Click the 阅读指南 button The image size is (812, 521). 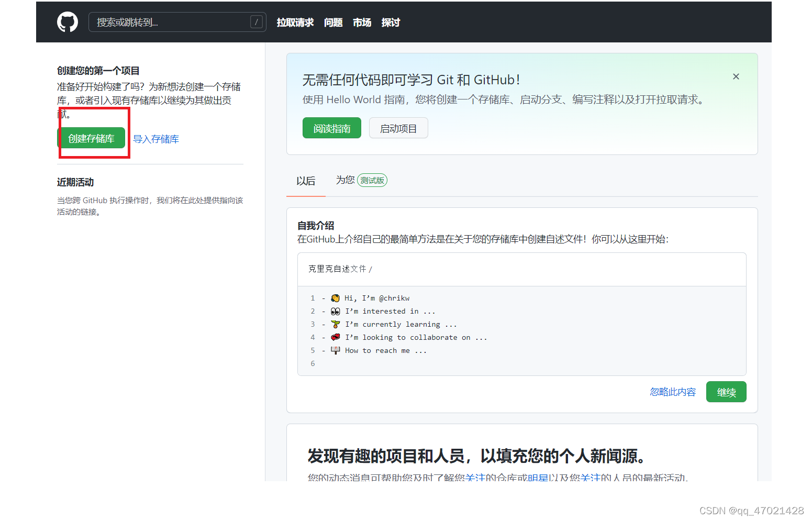pos(331,128)
